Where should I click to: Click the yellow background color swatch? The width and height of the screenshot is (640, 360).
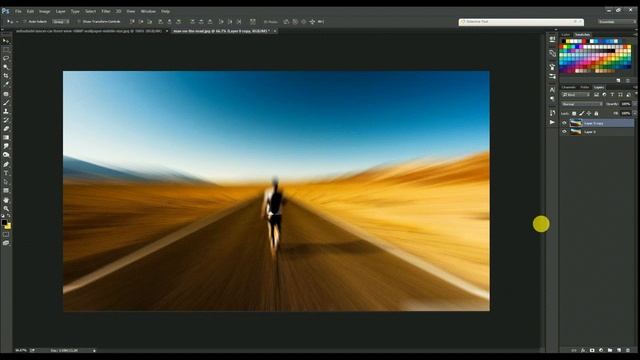coord(8,226)
